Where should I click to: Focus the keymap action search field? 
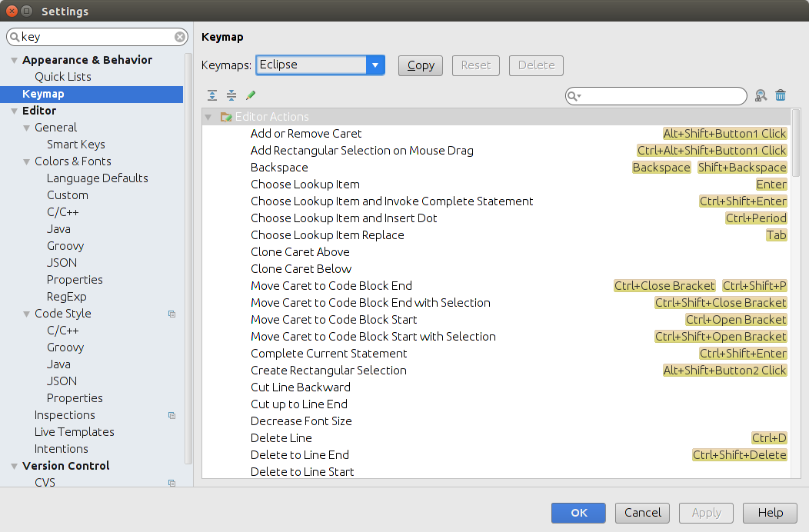656,96
